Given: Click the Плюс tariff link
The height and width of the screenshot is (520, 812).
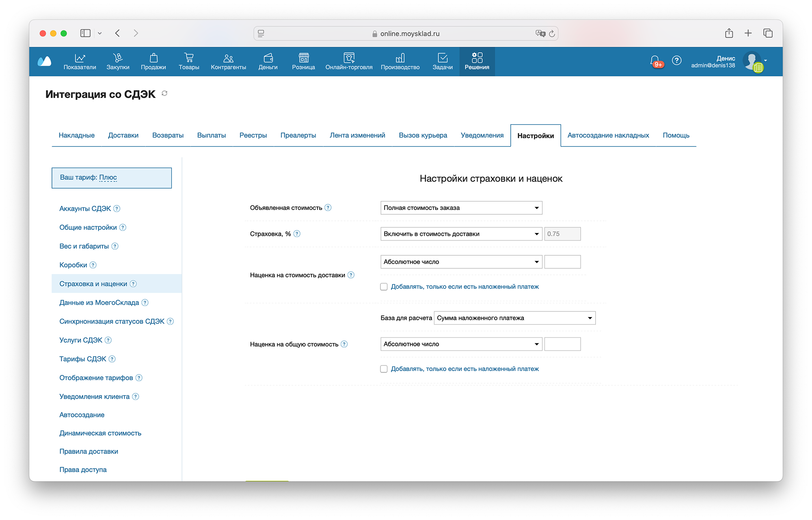Looking at the screenshot, I should click(108, 177).
